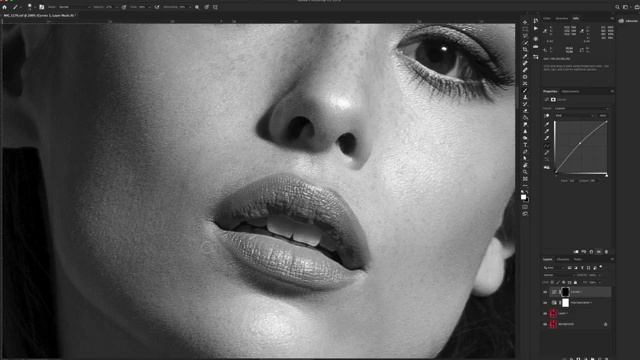Open the Actions panel icon
Viewport: 640px width, 360px height.
click(536, 29)
